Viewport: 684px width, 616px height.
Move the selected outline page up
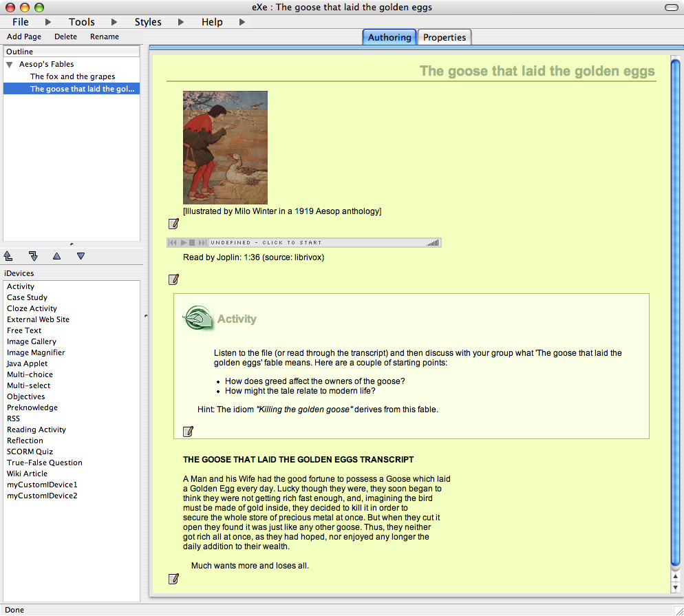(x=56, y=256)
